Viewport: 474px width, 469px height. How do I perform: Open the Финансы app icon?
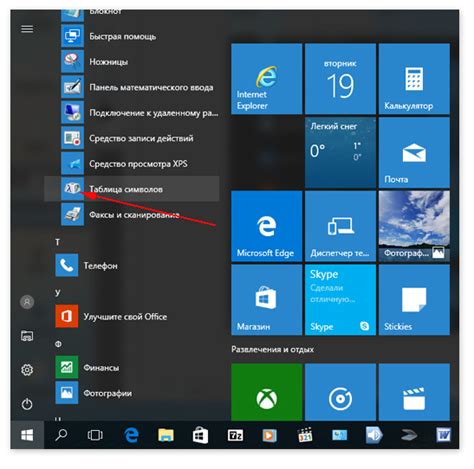click(67, 367)
